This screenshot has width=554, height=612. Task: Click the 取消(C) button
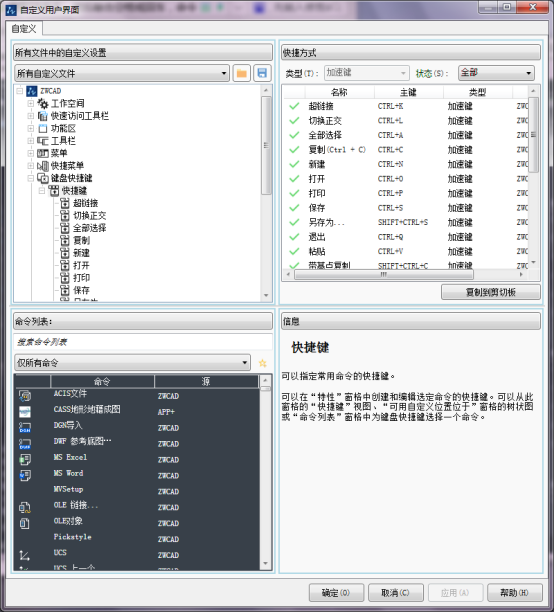395,593
